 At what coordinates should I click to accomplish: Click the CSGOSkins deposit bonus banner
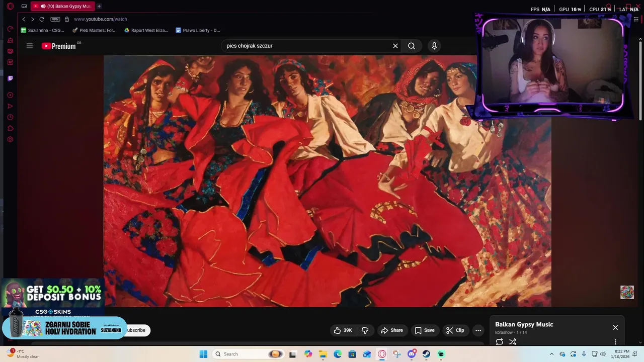coord(53,298)
